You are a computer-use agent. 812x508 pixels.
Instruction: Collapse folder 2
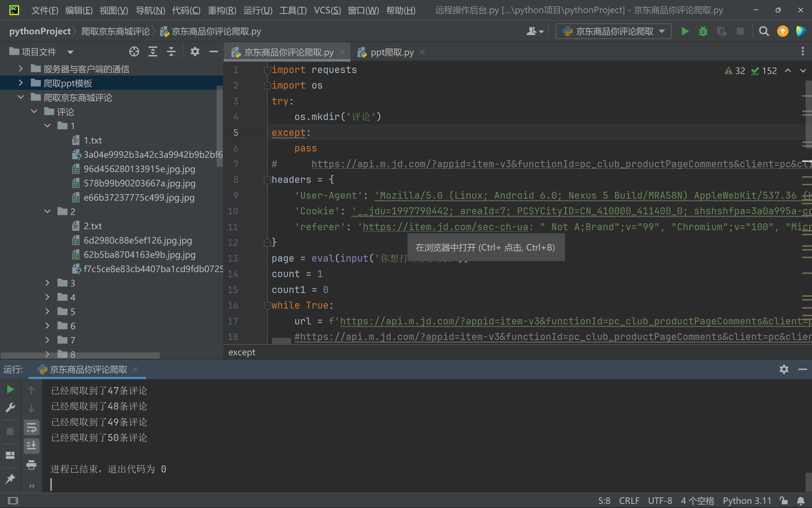[x=47, y=212]
